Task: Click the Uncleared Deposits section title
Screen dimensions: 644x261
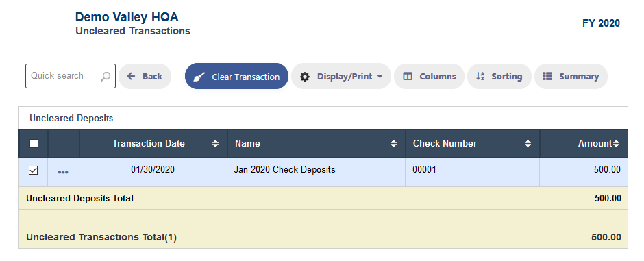Action: coord(71,119)
